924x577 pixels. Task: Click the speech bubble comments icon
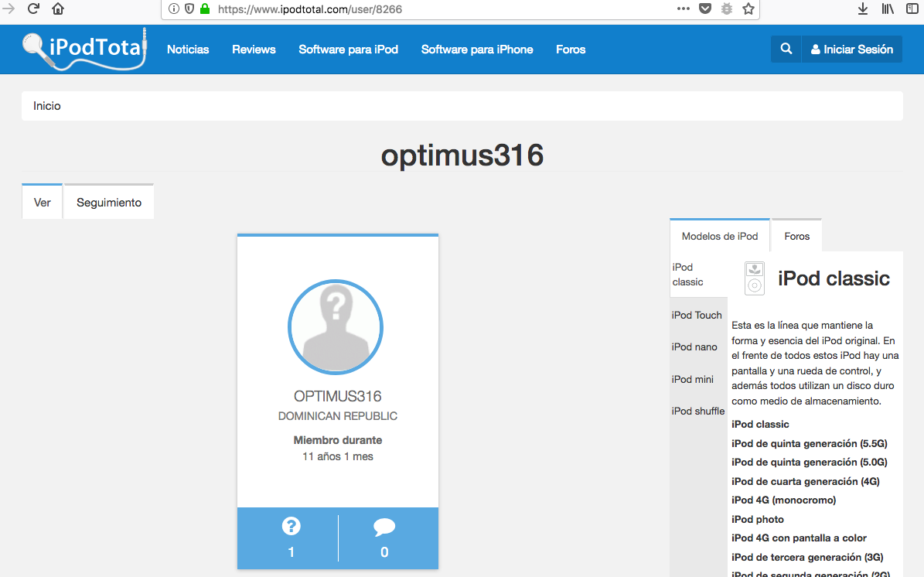384,527
